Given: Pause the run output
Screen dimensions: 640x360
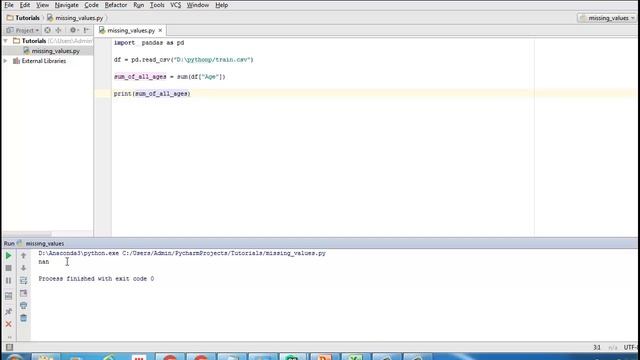Looking at the screenshot, I should 8,281.
